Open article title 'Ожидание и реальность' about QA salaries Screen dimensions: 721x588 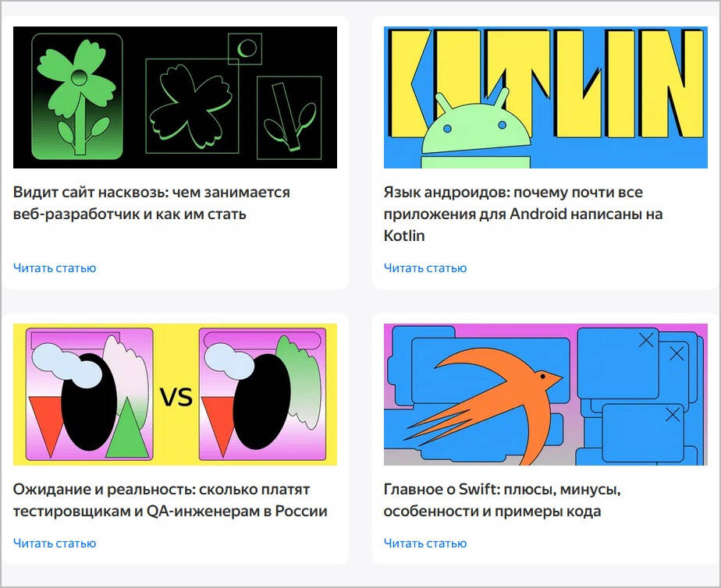point(170,500)
